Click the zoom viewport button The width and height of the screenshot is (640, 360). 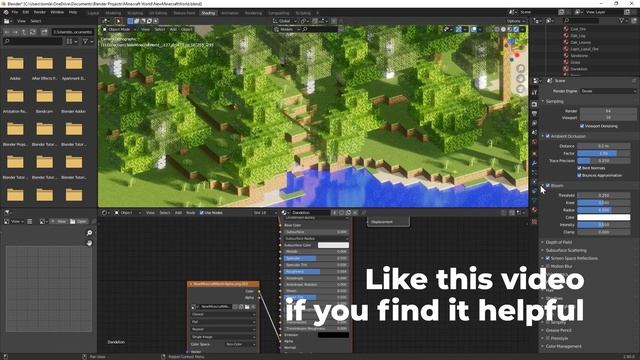coord(520,69)
